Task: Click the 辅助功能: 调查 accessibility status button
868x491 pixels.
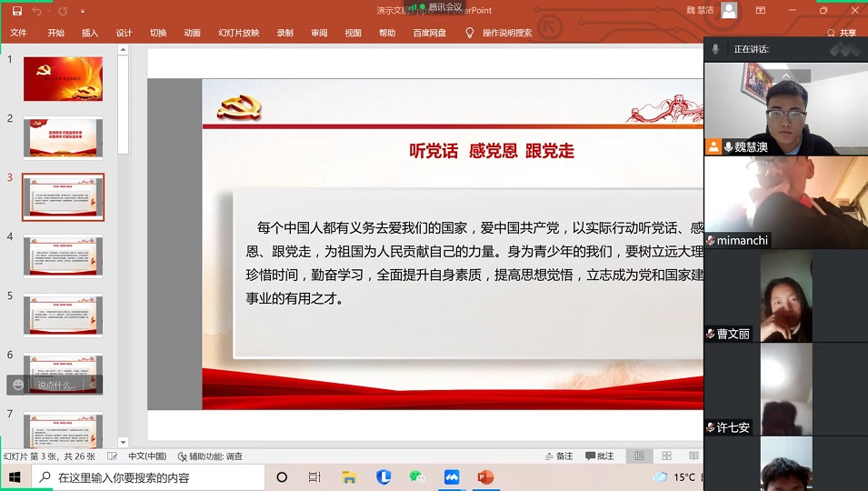Action: coord(210,456)
